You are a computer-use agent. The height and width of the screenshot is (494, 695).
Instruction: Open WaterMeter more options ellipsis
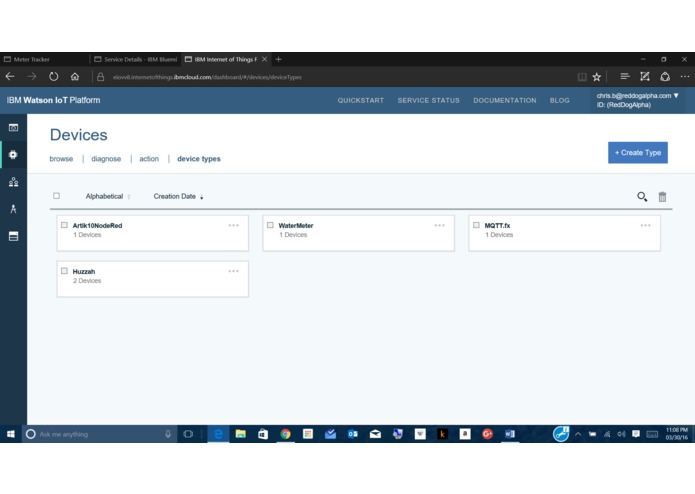click(x=440, y=225)
